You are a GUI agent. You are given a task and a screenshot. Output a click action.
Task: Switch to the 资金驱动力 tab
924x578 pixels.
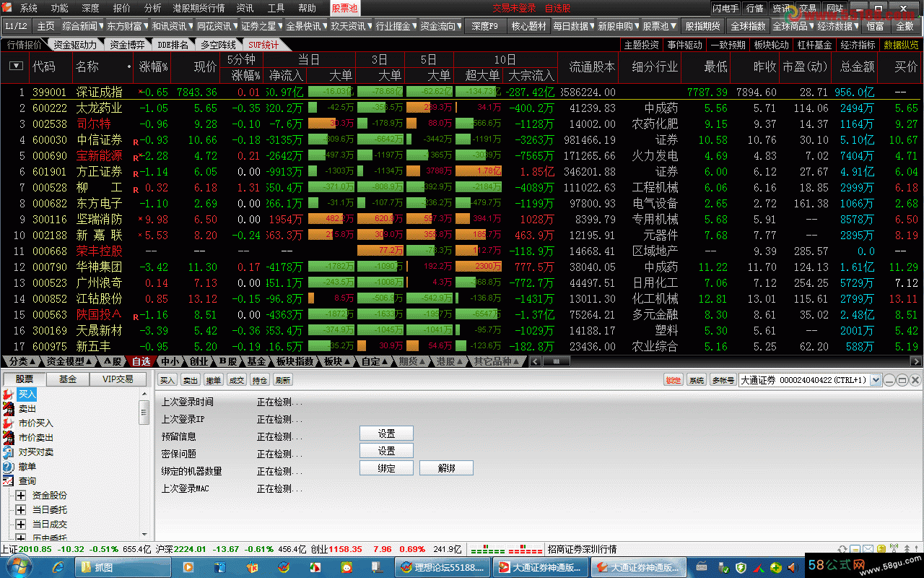point(74,45)
